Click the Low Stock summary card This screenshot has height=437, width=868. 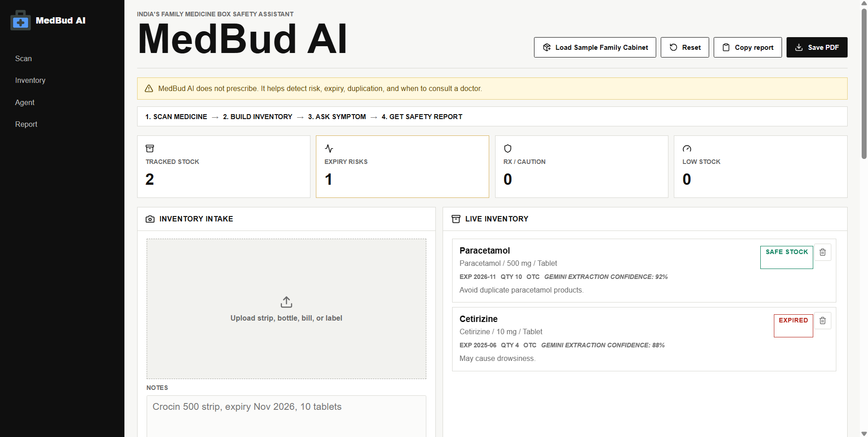pos(761,167)
